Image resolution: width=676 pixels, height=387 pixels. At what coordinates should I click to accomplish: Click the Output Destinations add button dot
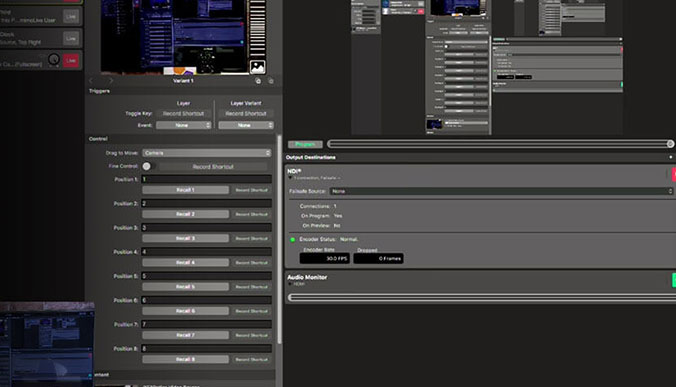670,157
